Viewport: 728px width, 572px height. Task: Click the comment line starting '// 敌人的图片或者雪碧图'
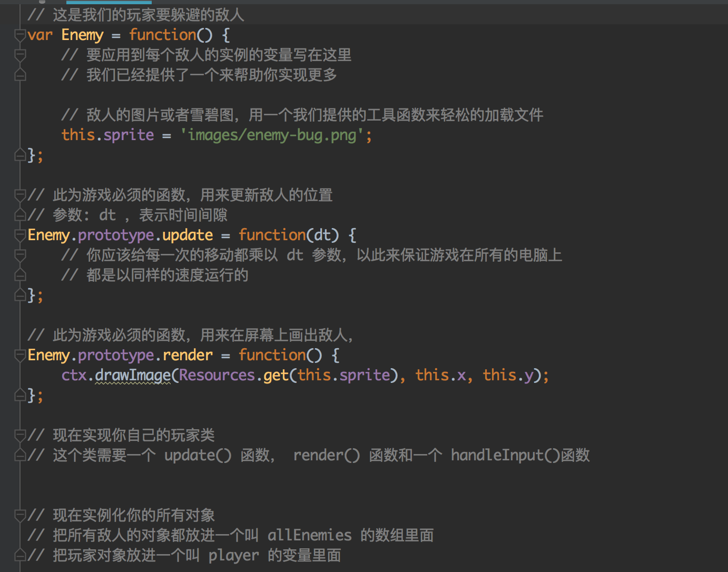coord(302,115)
